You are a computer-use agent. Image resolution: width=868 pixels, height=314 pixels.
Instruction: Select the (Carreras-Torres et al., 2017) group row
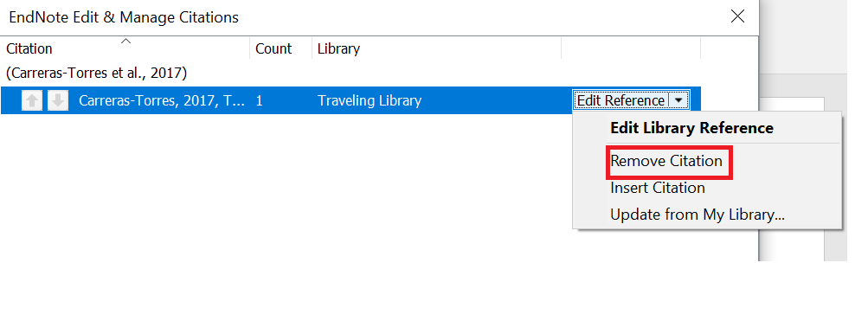pos(96,73)
